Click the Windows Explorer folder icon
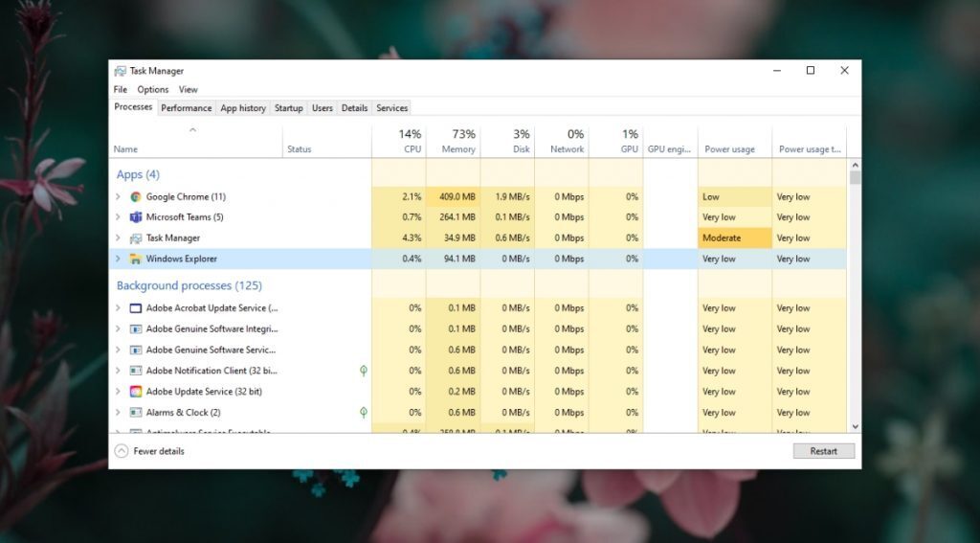 [136, 259]
